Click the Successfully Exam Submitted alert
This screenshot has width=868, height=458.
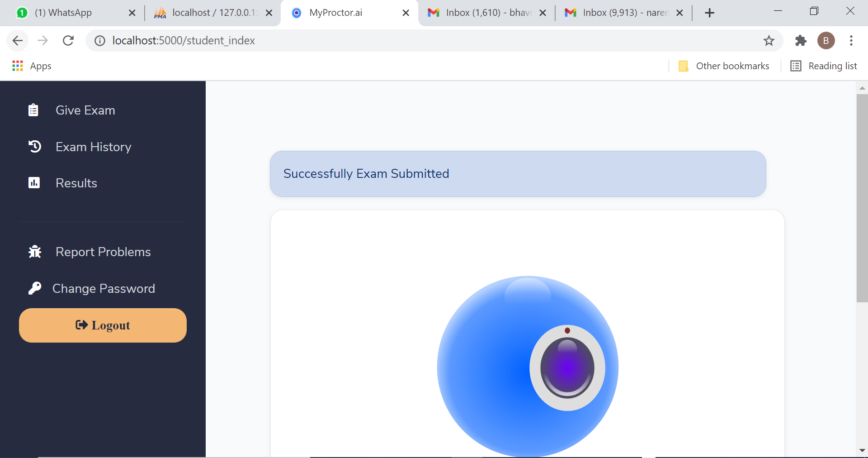(x=518, y=174)
